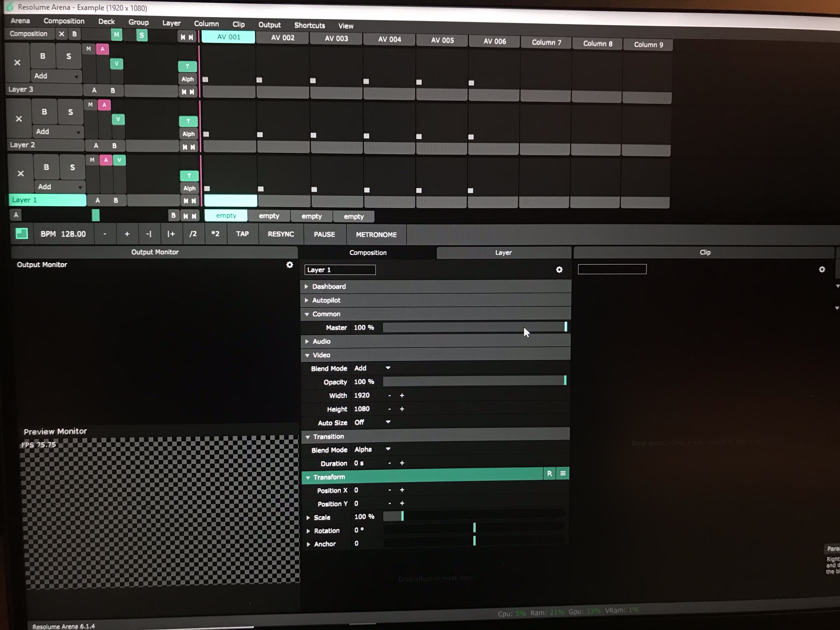Screen dimensions: 840x630
Task: Toggle Solo on Layer 2
Action: point(70,112)
